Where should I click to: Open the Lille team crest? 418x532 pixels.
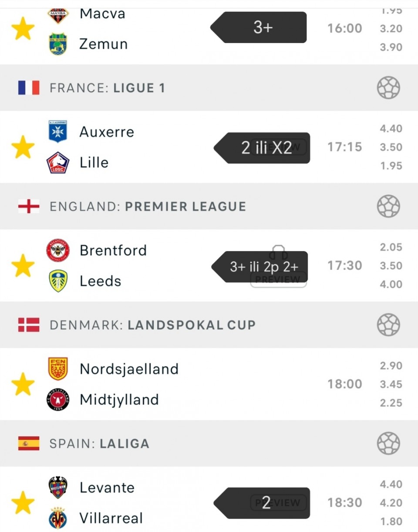[x=58, y=163]
